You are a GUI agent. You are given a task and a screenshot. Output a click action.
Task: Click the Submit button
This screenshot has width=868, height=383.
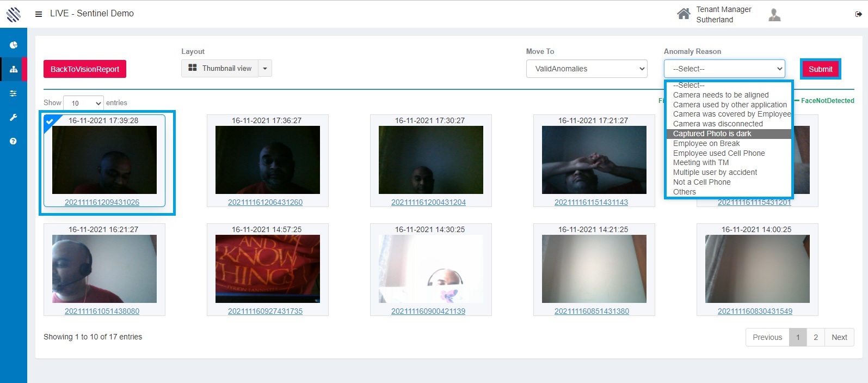coord(820,69)
